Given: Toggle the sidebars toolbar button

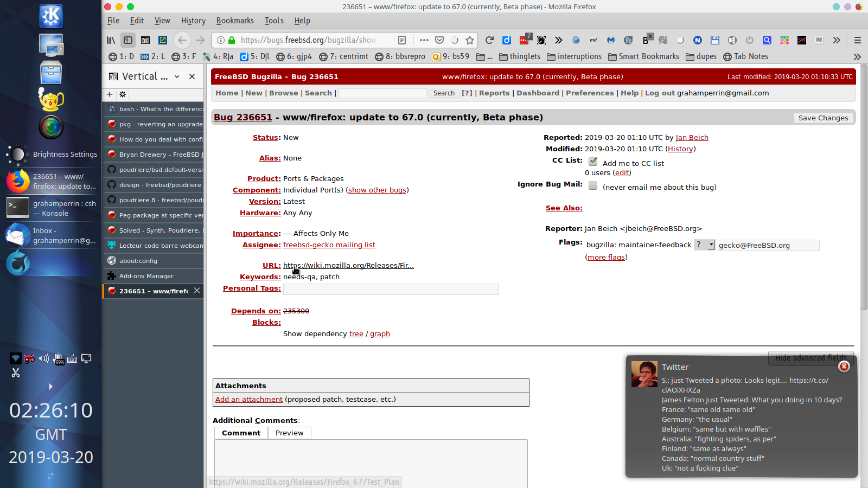Looking at the screenshot, I should pyautogui.click(x=128, y=40).
